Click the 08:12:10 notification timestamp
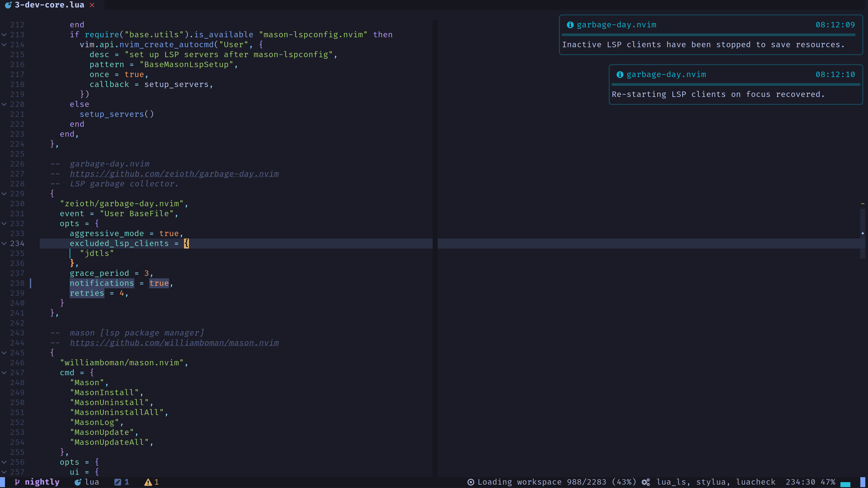The height and width of the screenshot is (488, 868). pyautogui.click(x=835, y=74)
